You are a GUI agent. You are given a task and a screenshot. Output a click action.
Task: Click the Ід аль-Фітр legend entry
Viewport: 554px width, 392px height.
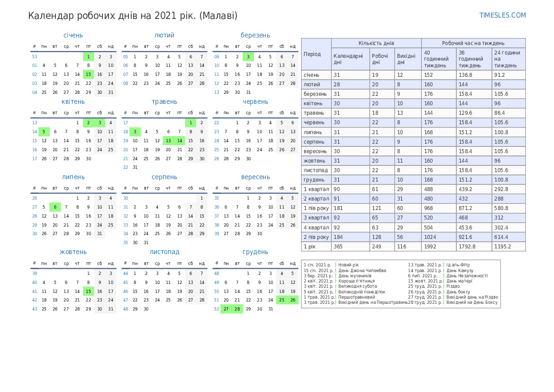point(458,265)
